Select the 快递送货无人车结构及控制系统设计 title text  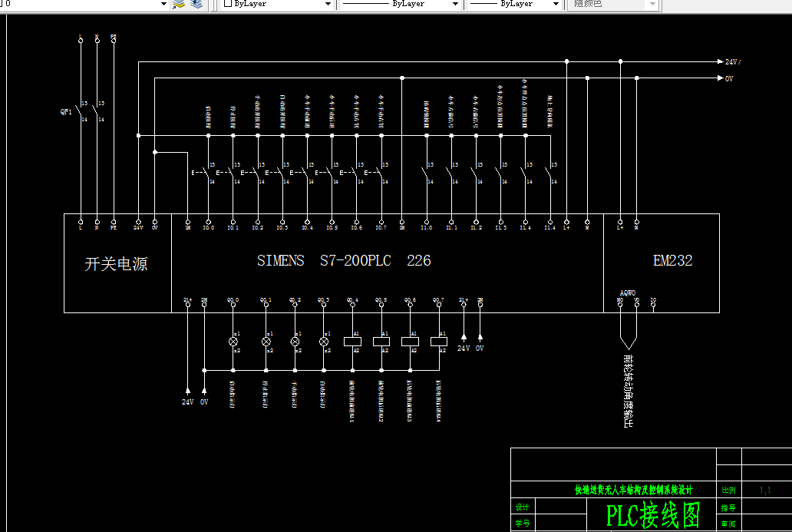click(633, 490)
